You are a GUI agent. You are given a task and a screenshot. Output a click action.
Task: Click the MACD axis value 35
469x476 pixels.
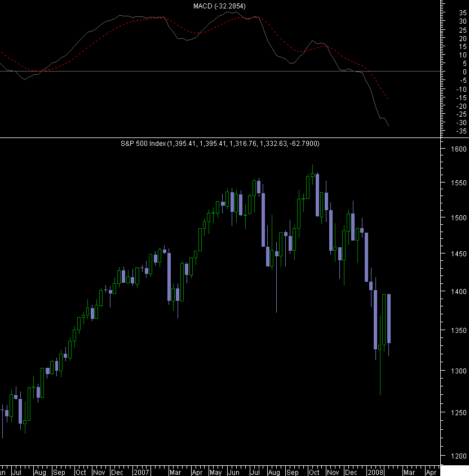pos(463,13)
